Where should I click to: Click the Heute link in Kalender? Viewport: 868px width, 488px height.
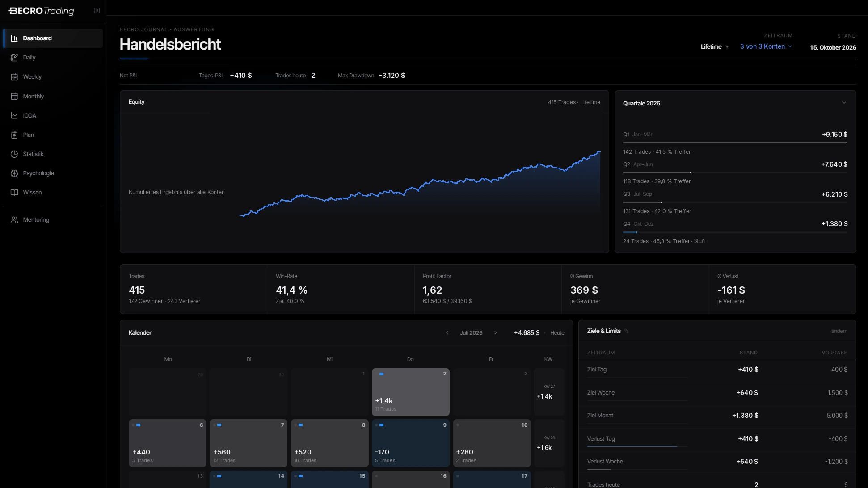557,333
